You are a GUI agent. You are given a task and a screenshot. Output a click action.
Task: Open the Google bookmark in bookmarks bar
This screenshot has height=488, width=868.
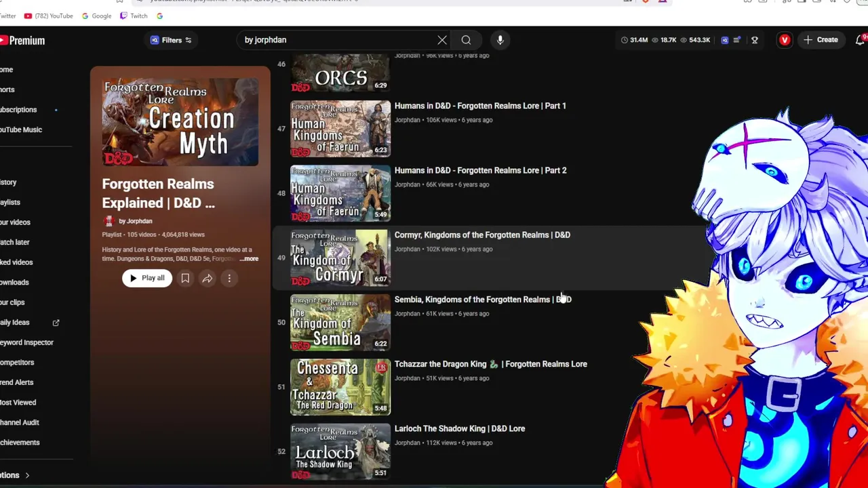(x=96, y=16)
